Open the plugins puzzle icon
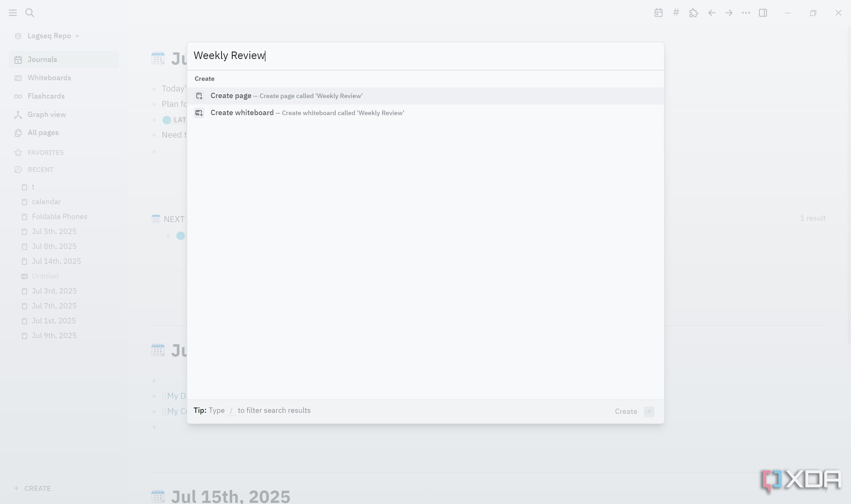 (x=693, y=13)
